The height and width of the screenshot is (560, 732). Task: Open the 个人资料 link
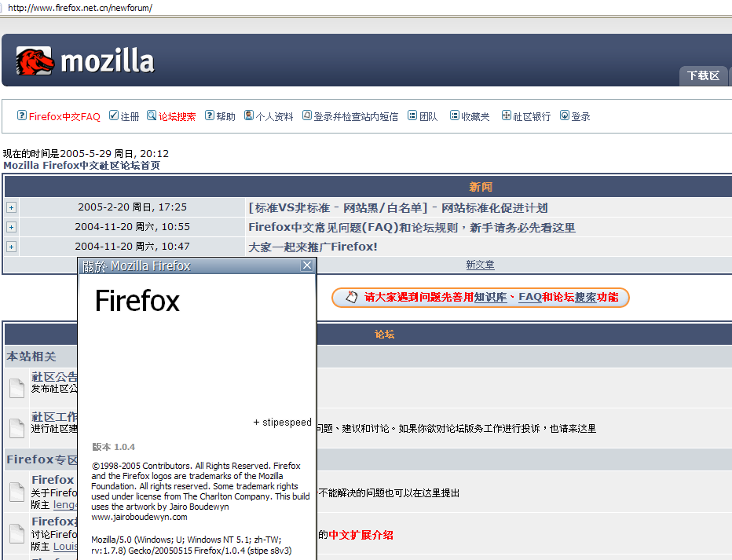tap(275, 116)
